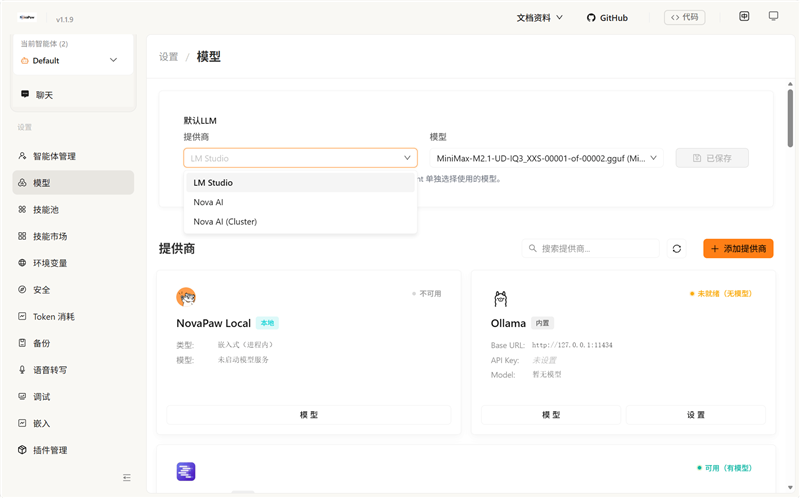Click the 设置 breadcrumb link
This screenshot has height=498, width=800.
point(168,57)
